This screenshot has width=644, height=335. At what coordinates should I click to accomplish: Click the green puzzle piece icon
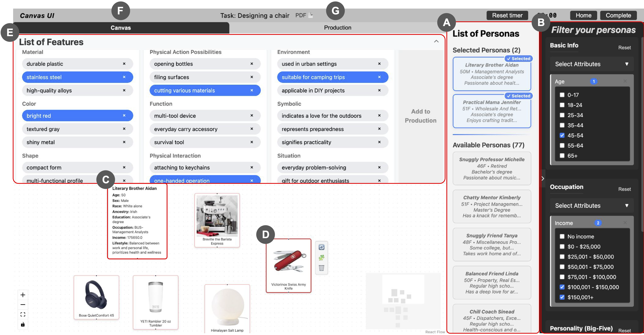[x=321, y=258]
